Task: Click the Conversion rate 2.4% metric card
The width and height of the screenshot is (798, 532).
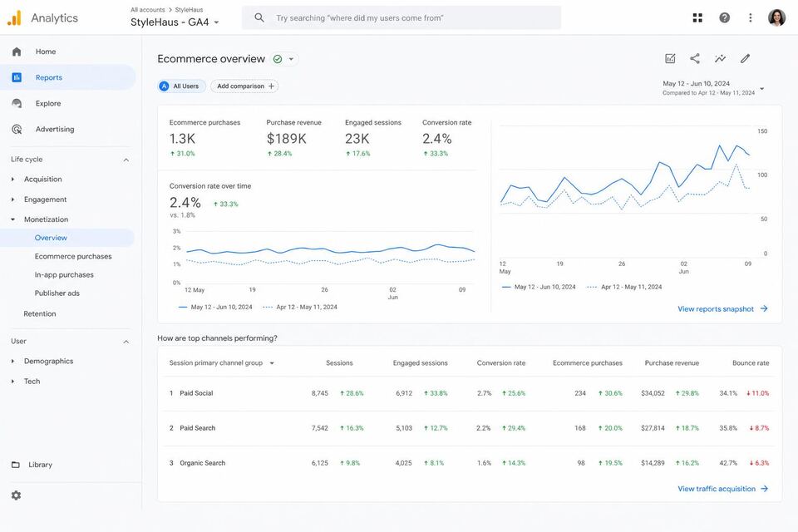Action: 447,138
